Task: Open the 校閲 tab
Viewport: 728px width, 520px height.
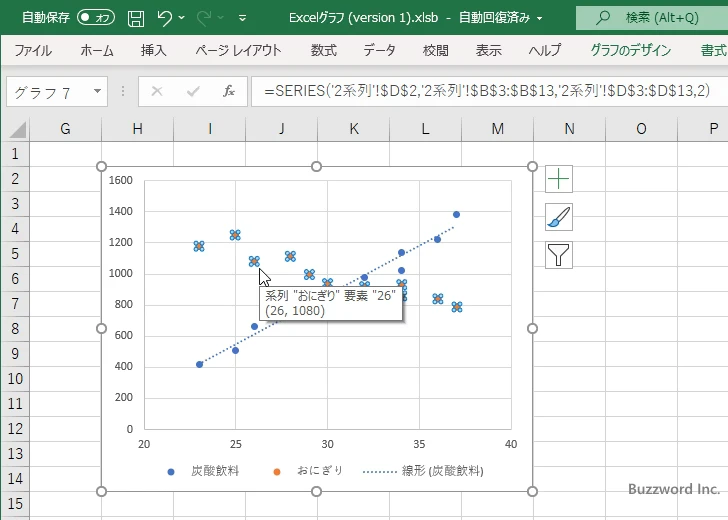Action: click(x=436, y=50)
